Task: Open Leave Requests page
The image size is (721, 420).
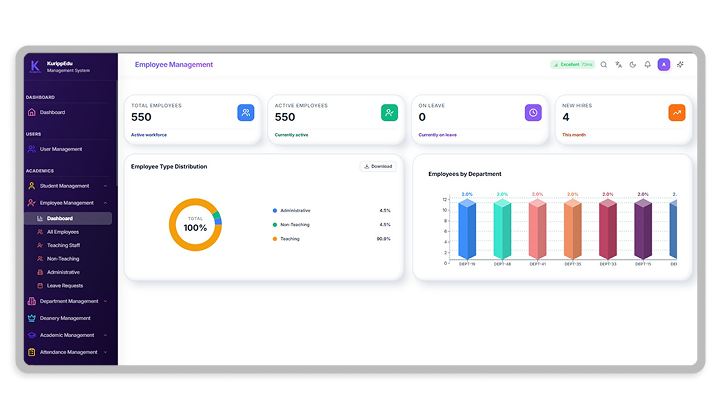Action: (65, 286)
